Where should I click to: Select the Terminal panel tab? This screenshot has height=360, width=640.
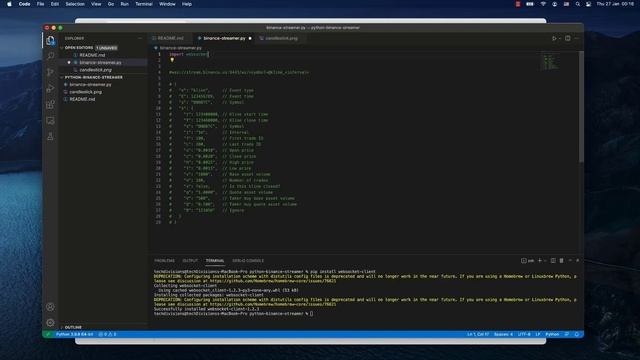pos(215,260)
